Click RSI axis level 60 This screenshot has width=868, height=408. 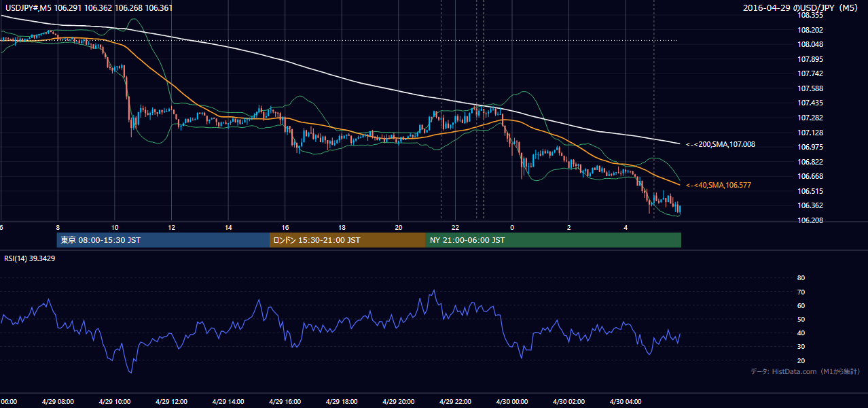[x=801, y=305]
